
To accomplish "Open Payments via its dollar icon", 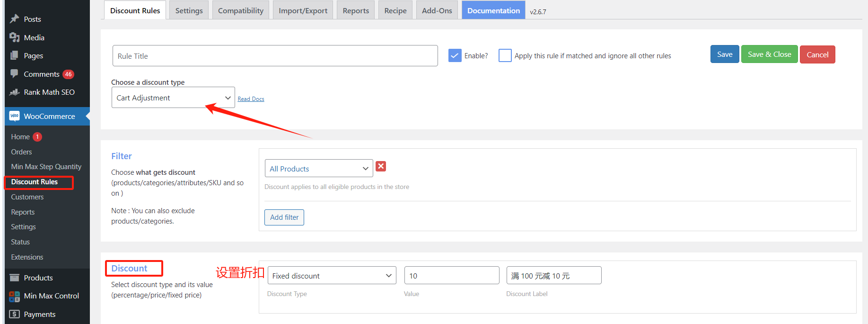I will [x=14, y=314].
